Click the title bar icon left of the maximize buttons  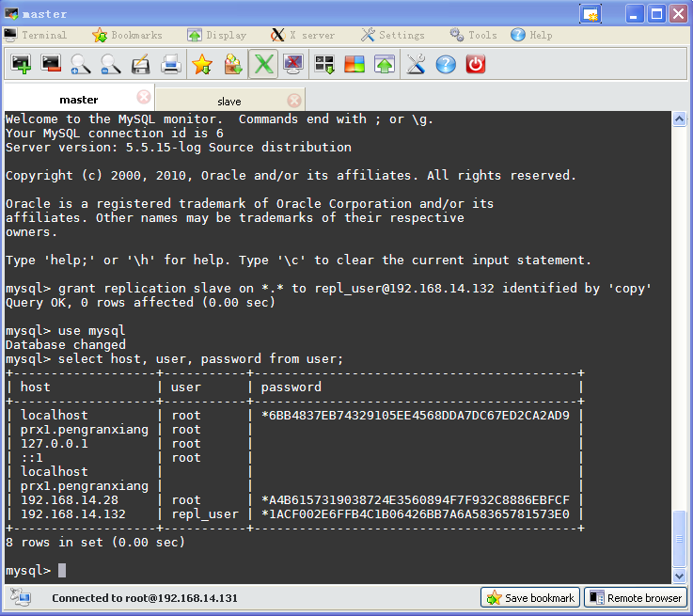(x=591, y=14)
